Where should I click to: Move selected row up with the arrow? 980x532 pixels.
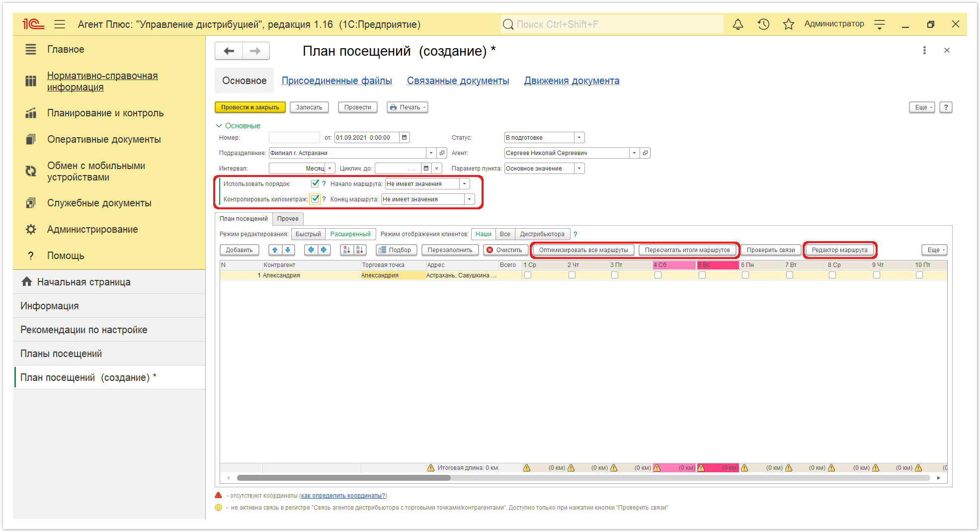[x=275, y=250]
